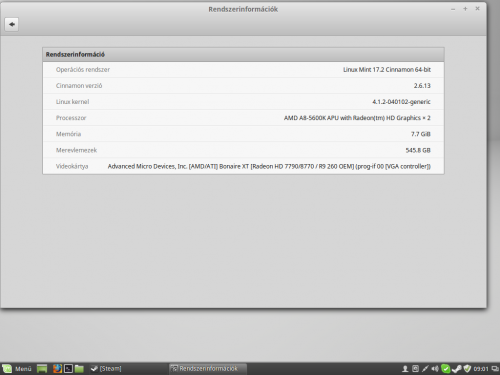Show desktop via green panel icon

tap(42, 369)
